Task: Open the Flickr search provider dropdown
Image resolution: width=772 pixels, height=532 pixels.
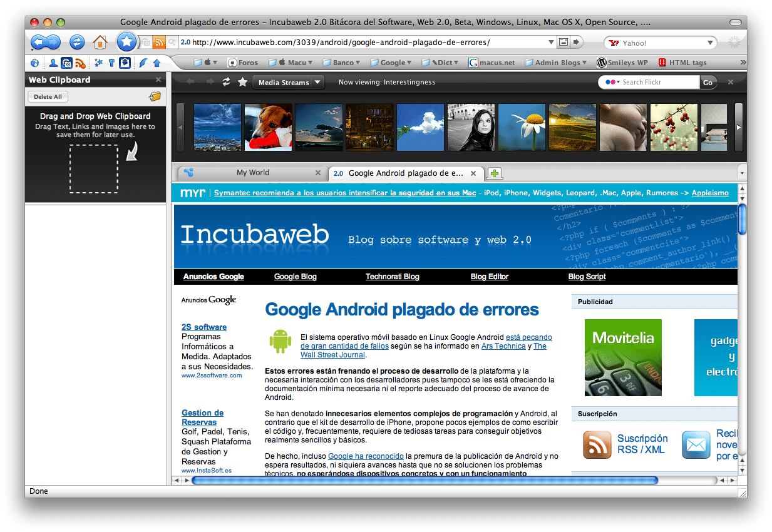Action: pos(612,82)
